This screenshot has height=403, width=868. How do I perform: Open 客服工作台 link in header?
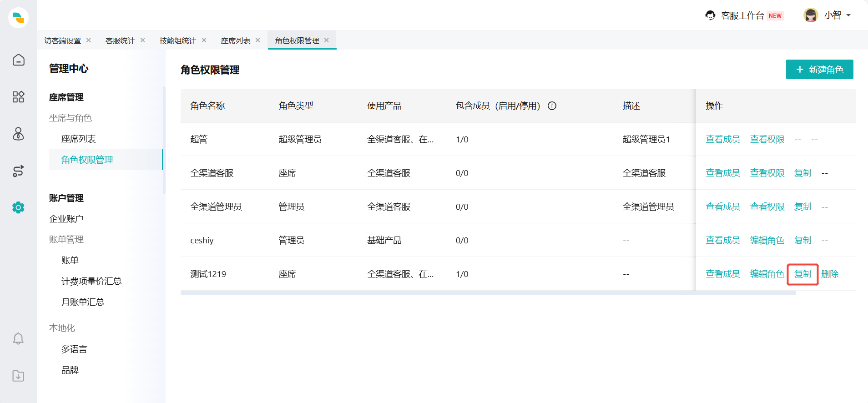point(742,15)
